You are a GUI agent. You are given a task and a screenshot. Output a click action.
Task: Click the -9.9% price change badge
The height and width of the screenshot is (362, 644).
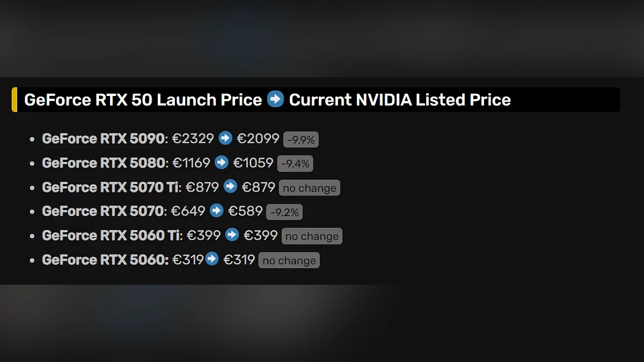click(301, 140)
